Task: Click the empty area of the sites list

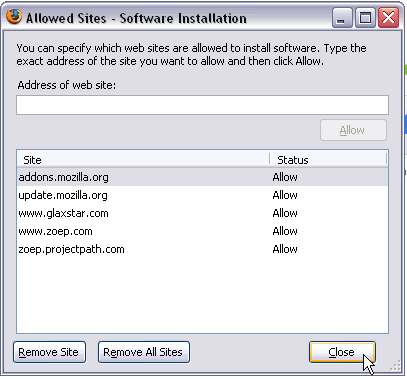Action: pyautogui.click(x=202, y=295)
